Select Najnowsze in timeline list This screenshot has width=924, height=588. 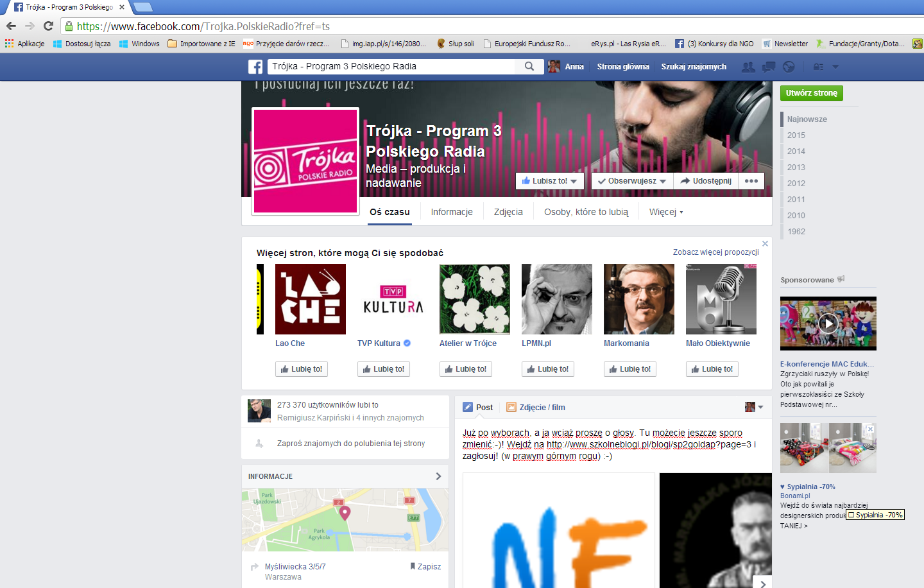point(807,119)
